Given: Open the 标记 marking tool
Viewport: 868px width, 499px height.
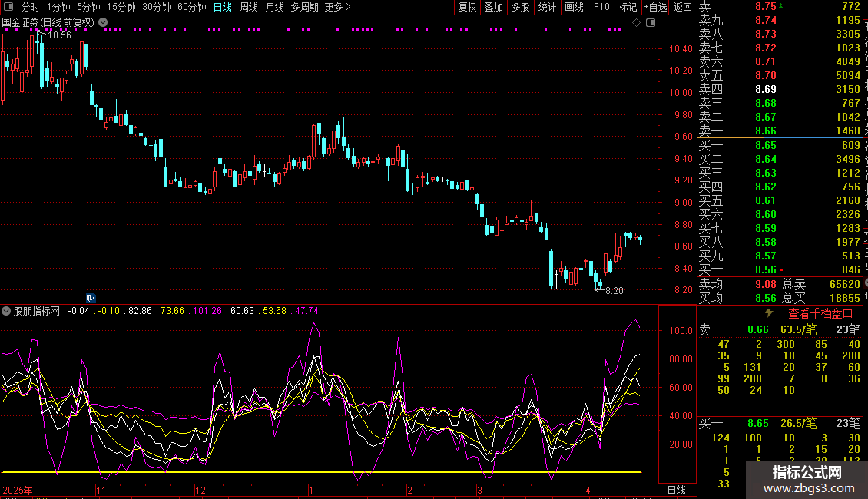Looking at the screenshot, I should [628, 7].
